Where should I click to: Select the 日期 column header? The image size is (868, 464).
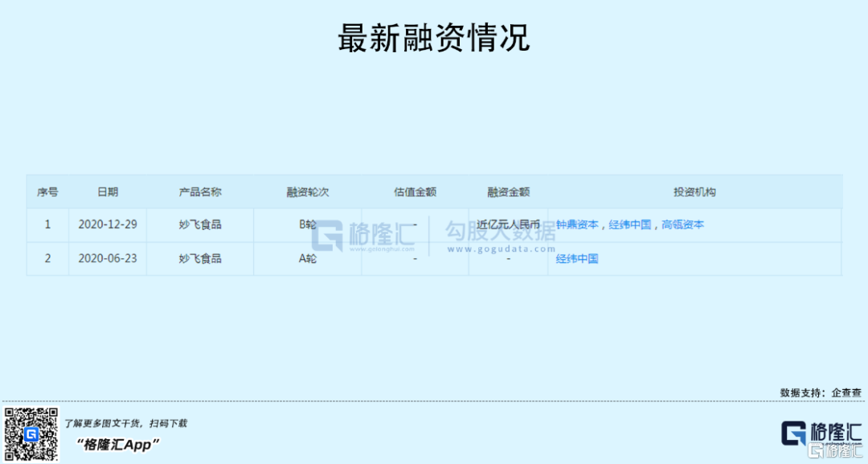click(x=108, y=192)
